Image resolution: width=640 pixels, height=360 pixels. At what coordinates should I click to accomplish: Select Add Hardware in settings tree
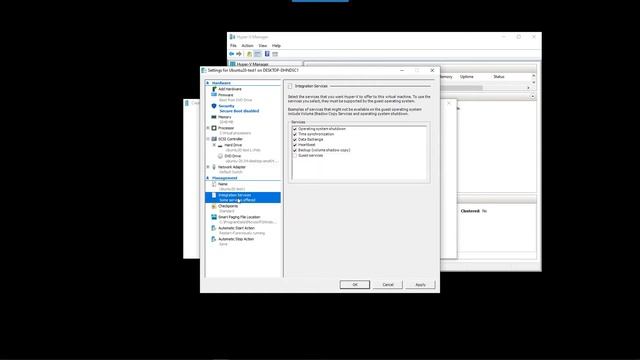pos(230,89)
